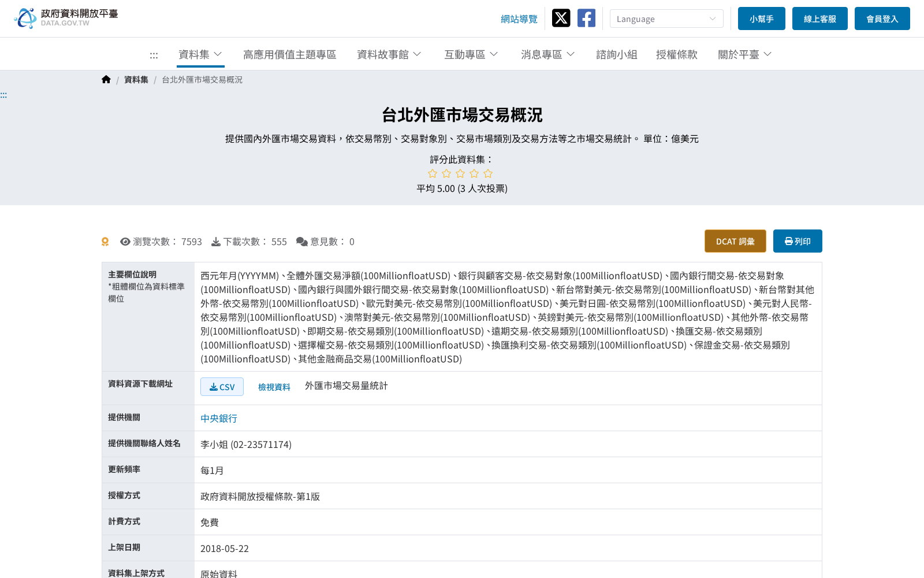Open the Language dropdown
The width and height of the screenshot is (924, 578).
coord(666,18)
